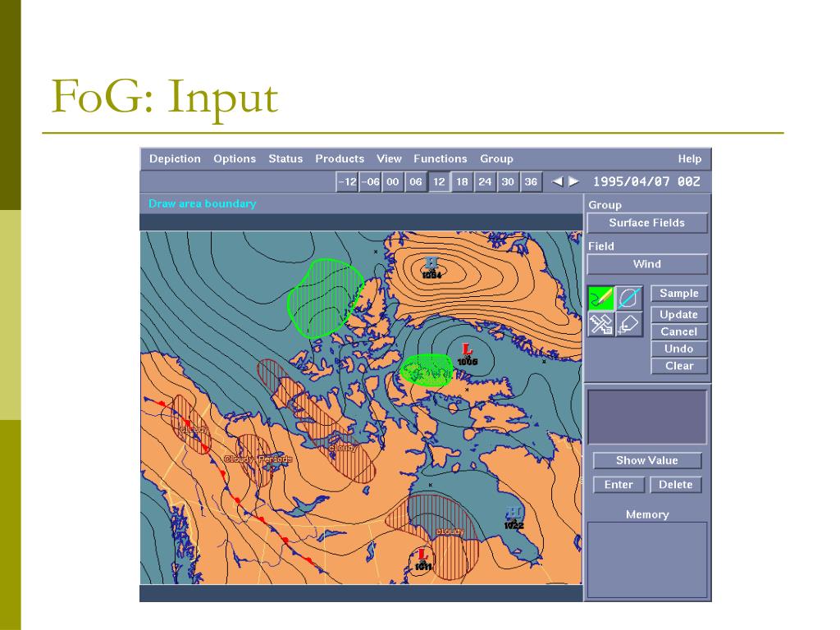Viewport: 840px width, 630px height.
Task: Click the small green area near L 1006
Action: coord(427,370)
